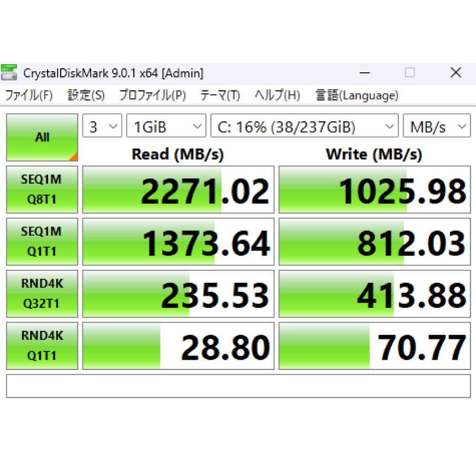
Task: Open the 設定(S) menu
Action: click(x=86, y=95)
